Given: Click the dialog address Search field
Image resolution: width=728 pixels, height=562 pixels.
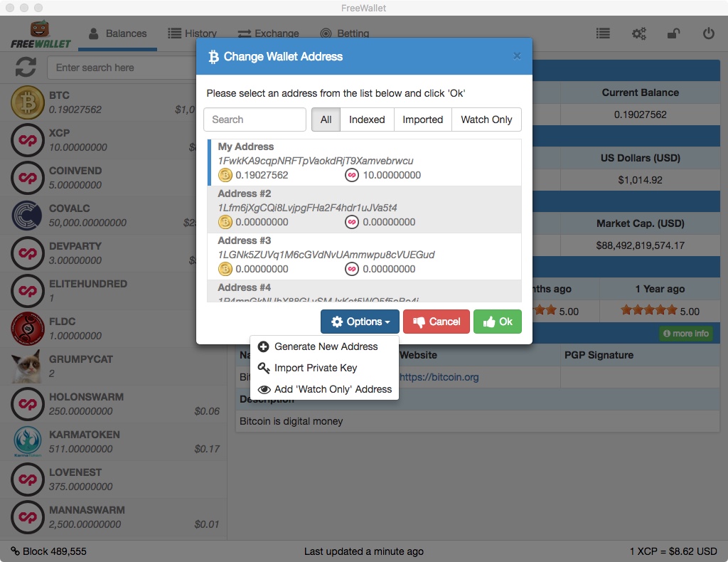Looking at the screenshot, I should click(x=255, y=120).
